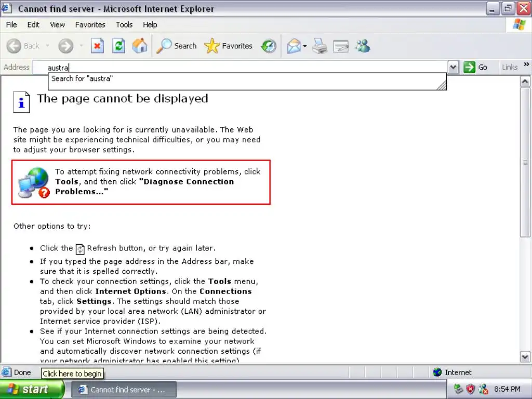This screenshot has height=399, width=532.
Task: Click the Mail envelope icon
Action: pos(294,46)
